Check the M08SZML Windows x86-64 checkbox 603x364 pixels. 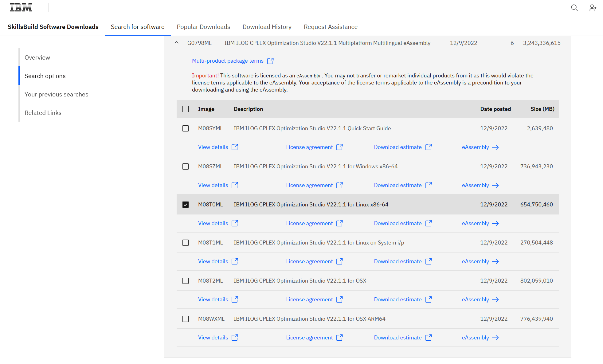[186, 166]
